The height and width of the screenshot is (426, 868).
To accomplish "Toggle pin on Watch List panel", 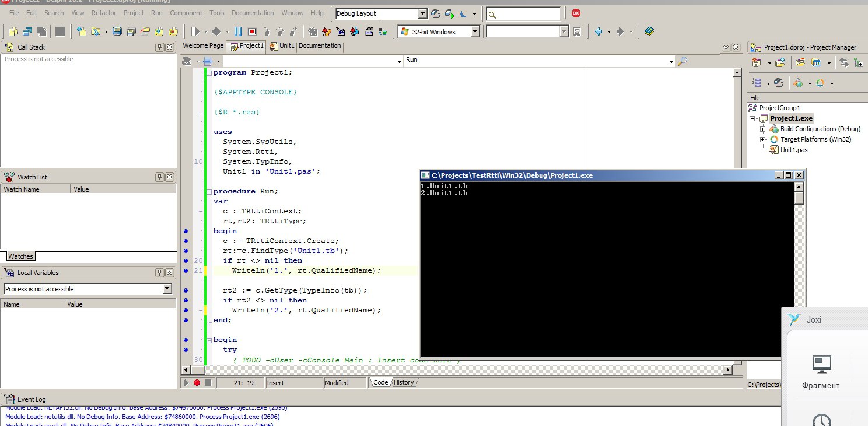I will pyautogui.click(x=159, y=177).
